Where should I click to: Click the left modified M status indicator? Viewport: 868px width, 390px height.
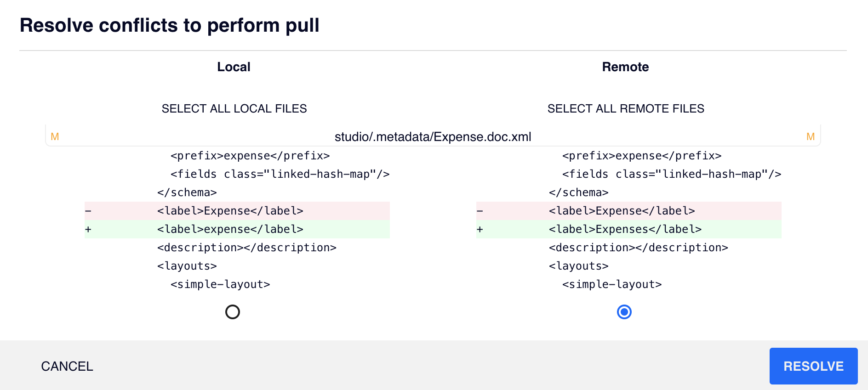pos(55,137)
